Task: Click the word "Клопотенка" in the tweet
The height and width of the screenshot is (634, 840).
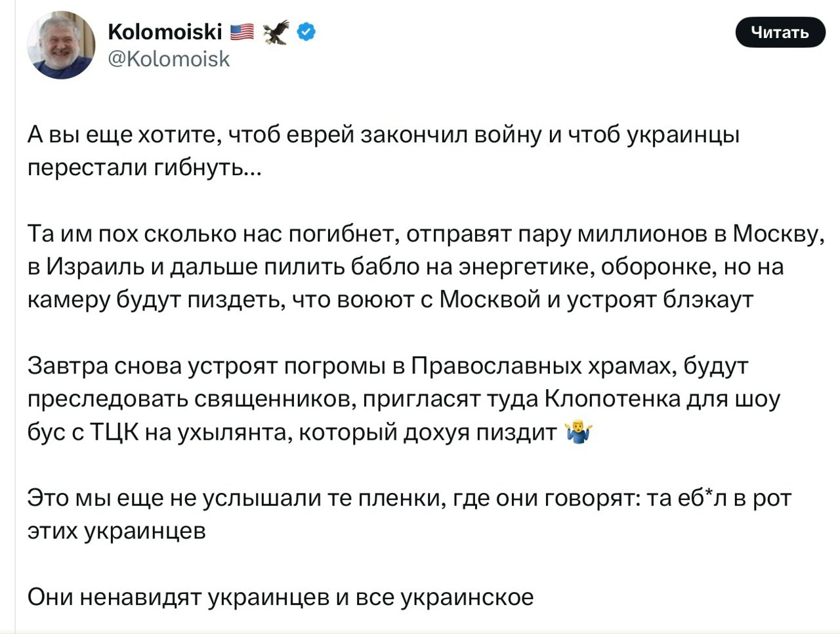Action: pyautogui.click(x=612, y=399)
